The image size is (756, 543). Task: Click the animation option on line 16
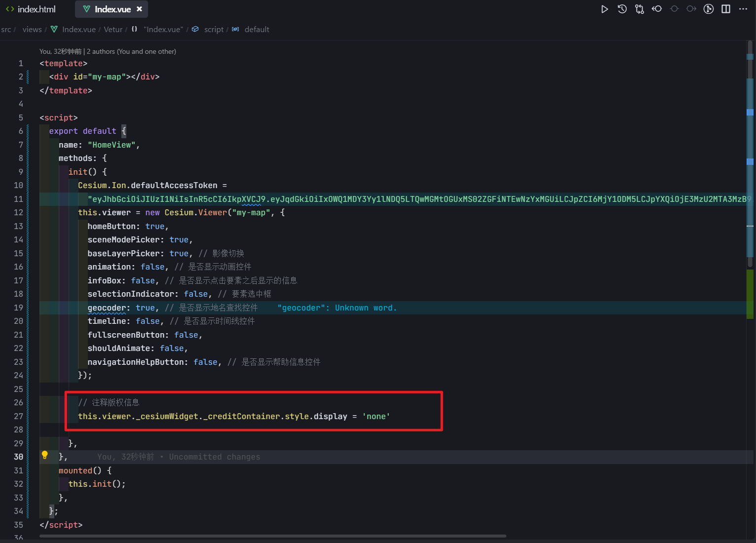point(109,267)
